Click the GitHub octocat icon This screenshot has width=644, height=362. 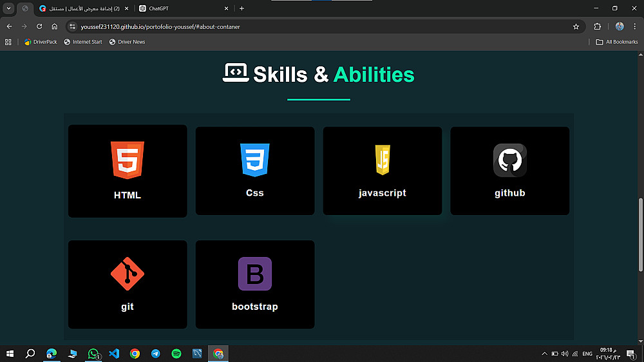tap(509, 160)
